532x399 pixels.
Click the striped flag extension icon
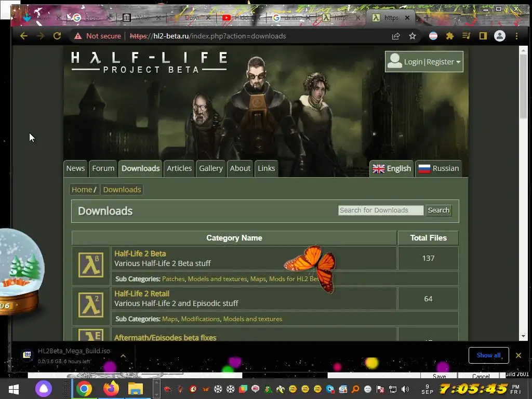(433, 36)
